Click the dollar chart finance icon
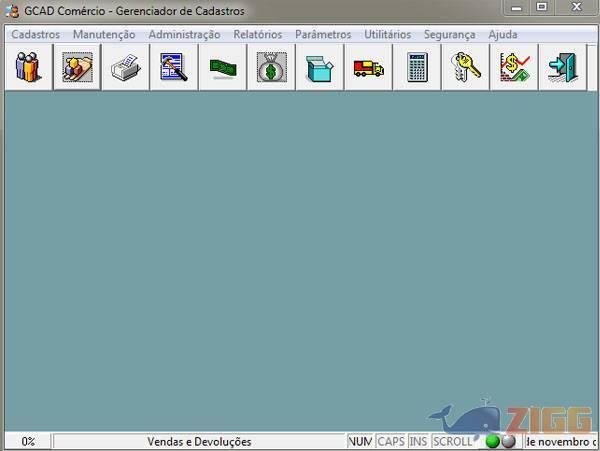Image resolution: width=600 pixels, height=451 pixels. click(514, 67)
